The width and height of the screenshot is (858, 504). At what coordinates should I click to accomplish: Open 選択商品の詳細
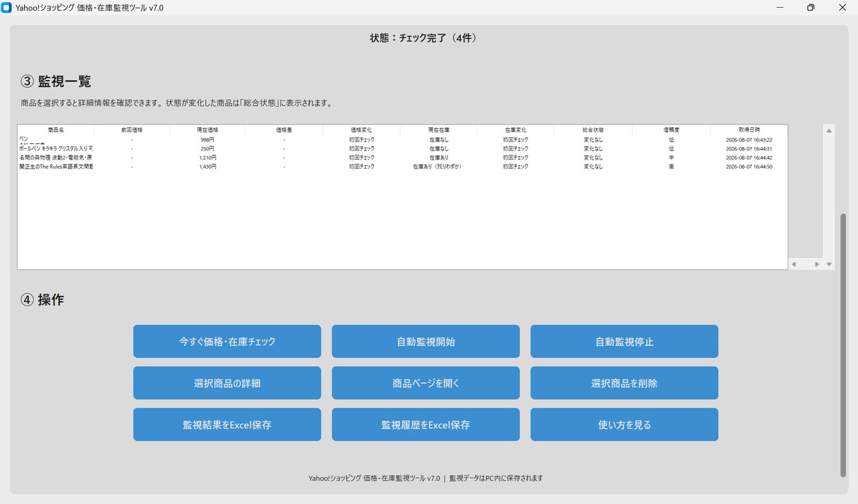[x=227, y=383]
